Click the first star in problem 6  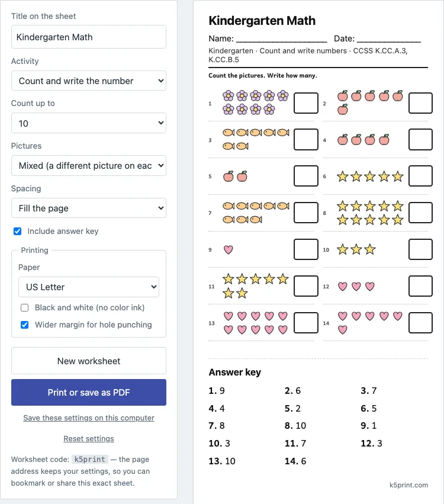click(343, 176)
